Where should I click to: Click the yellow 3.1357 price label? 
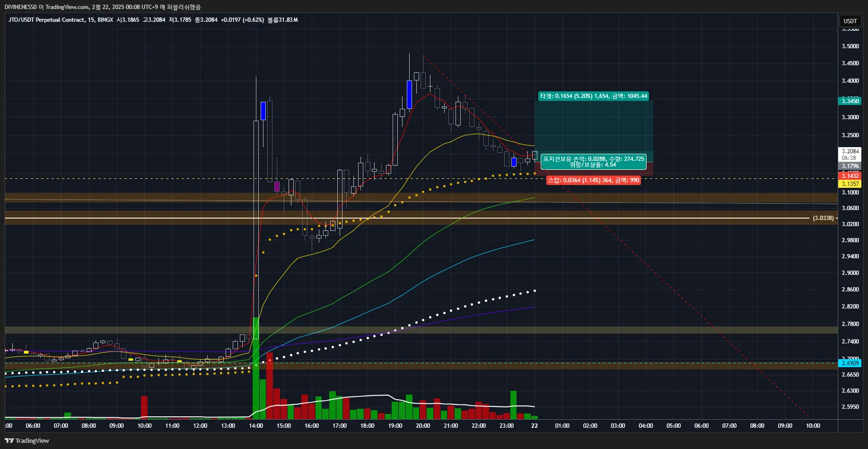[x=850, y=184]
